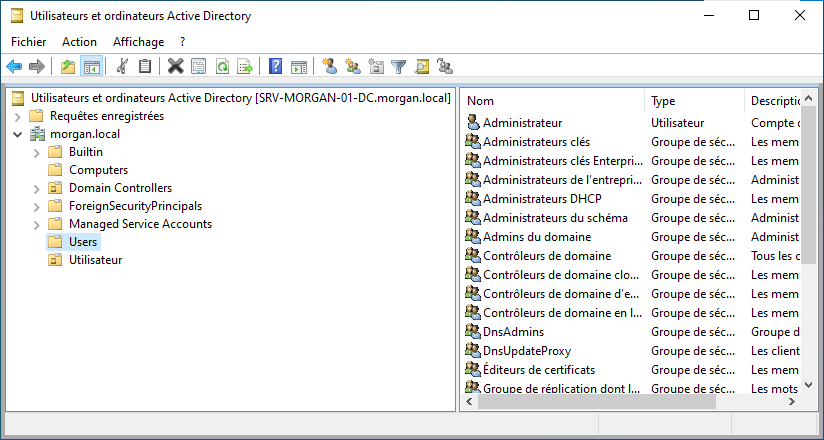The width and height of the screenshot is (824, 440).
Task: Select the Domain Controllers tree item
Action: pyautogui.click(x=120, y=188)
